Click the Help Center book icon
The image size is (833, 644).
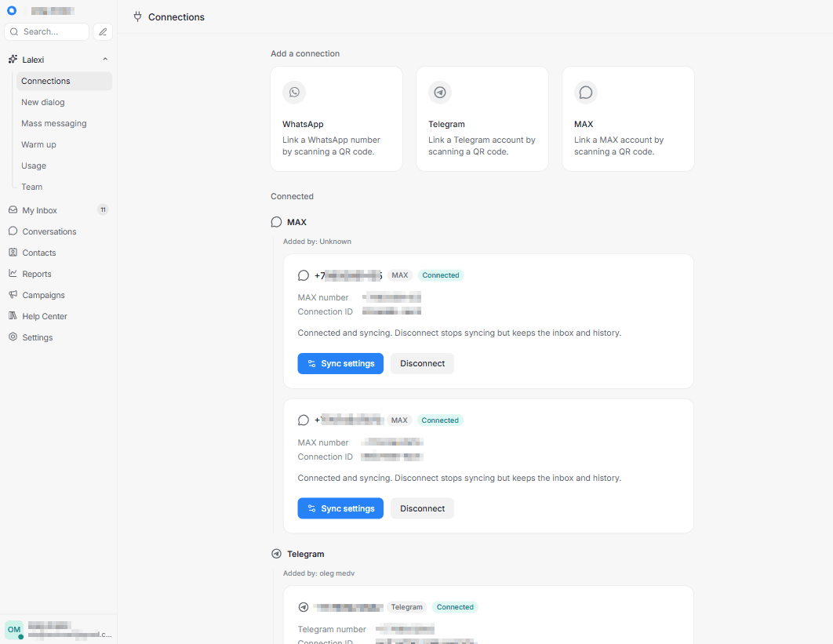13,315
